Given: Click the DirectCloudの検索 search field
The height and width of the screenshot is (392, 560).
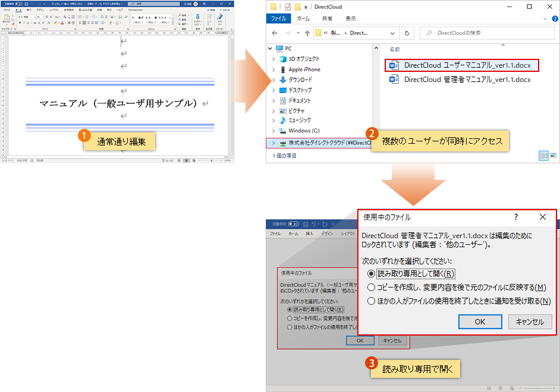Looking at the screenshot, I should [487, 33].
